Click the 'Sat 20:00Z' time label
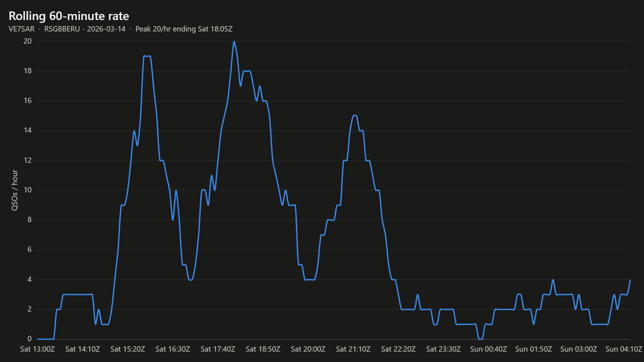644x362 pixels. click(x=308, y=349)
